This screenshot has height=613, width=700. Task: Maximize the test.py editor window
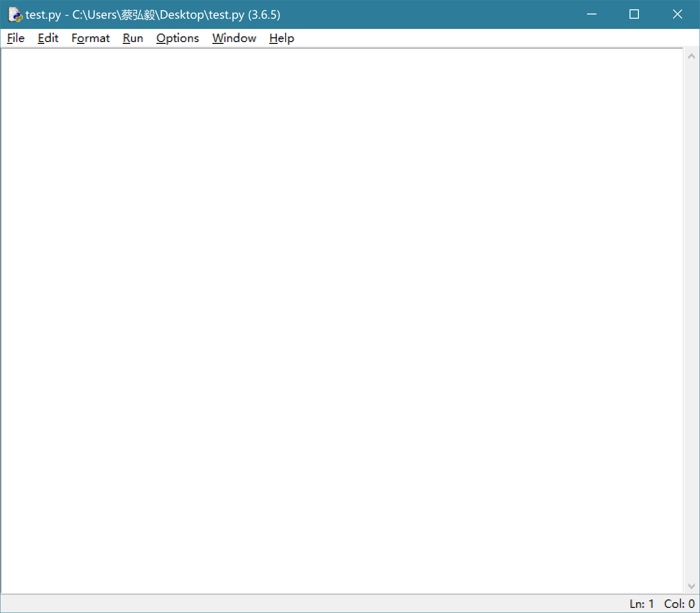(634, 14)
